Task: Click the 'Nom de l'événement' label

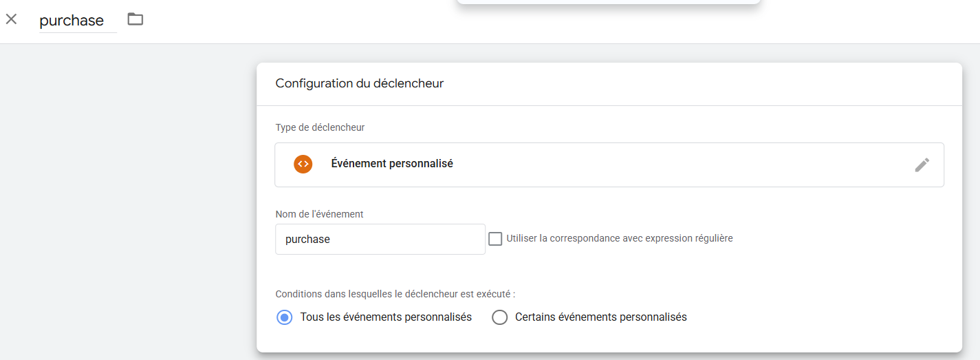Action: [x=319, y=214]
